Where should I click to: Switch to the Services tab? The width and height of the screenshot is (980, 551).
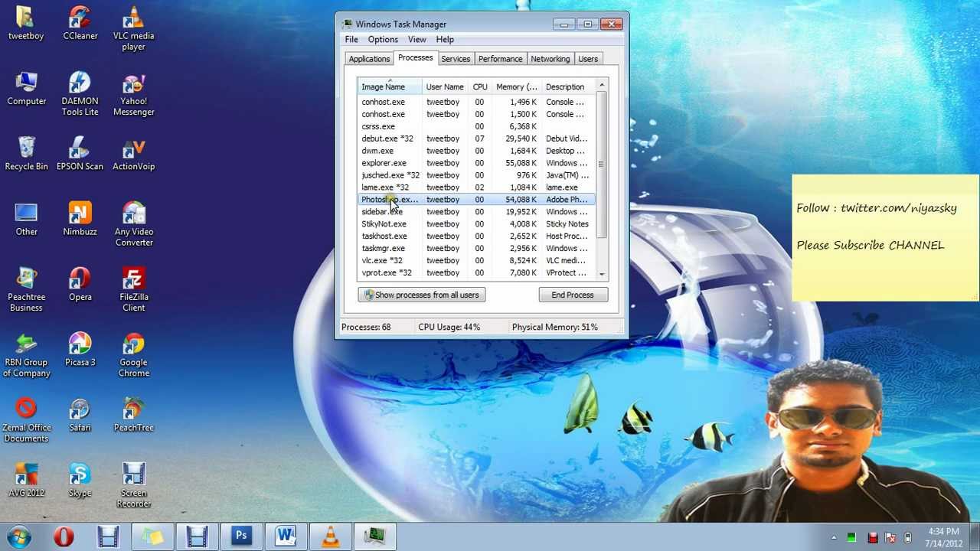click(456, 59)
